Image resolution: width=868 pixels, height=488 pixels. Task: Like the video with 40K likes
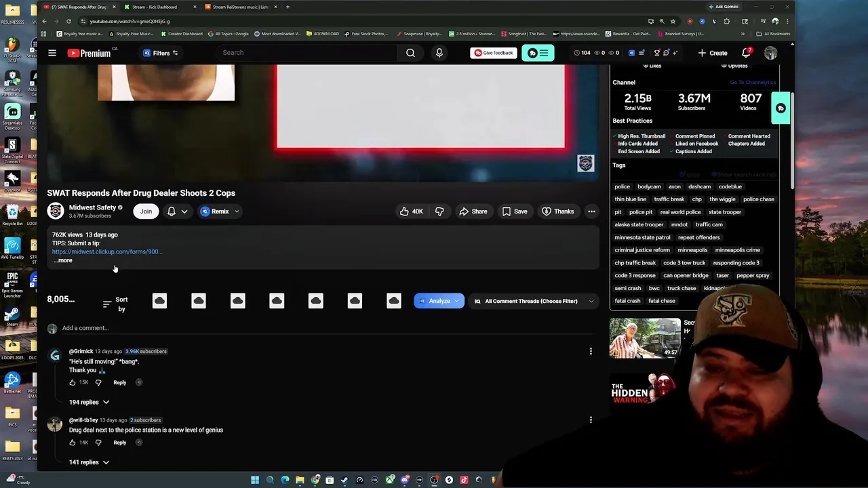click(411, 211)
